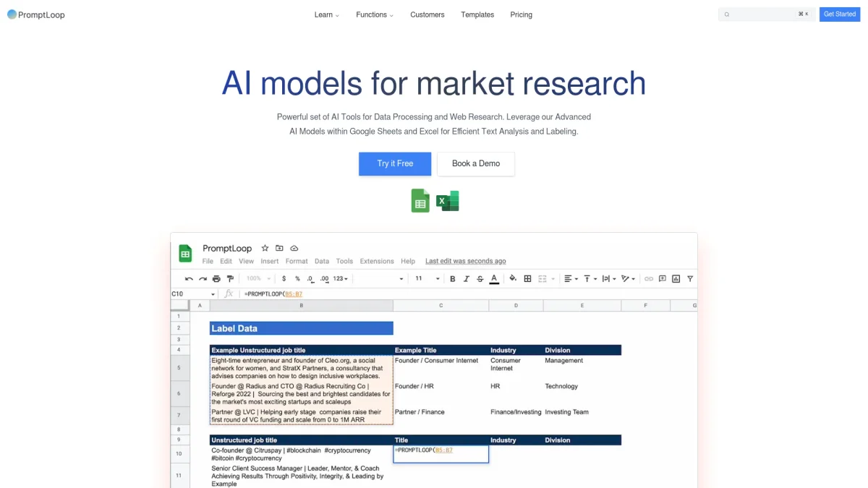Click the print icon in spreadsheet toolbar
Screen dimensions: 868x488
[216, 278]
